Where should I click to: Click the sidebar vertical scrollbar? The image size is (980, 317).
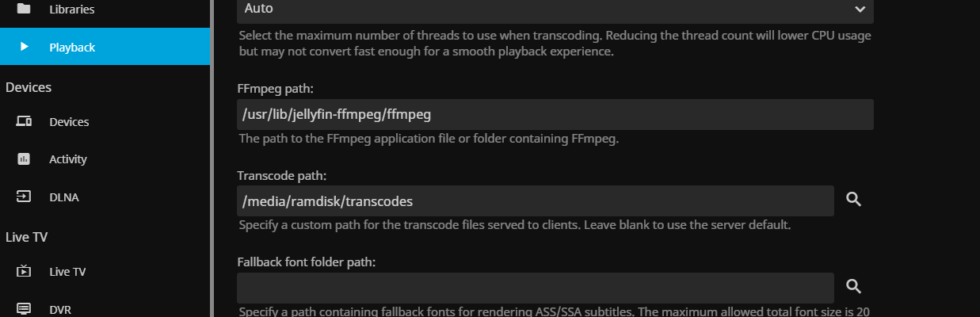click(x=212, y=158)
